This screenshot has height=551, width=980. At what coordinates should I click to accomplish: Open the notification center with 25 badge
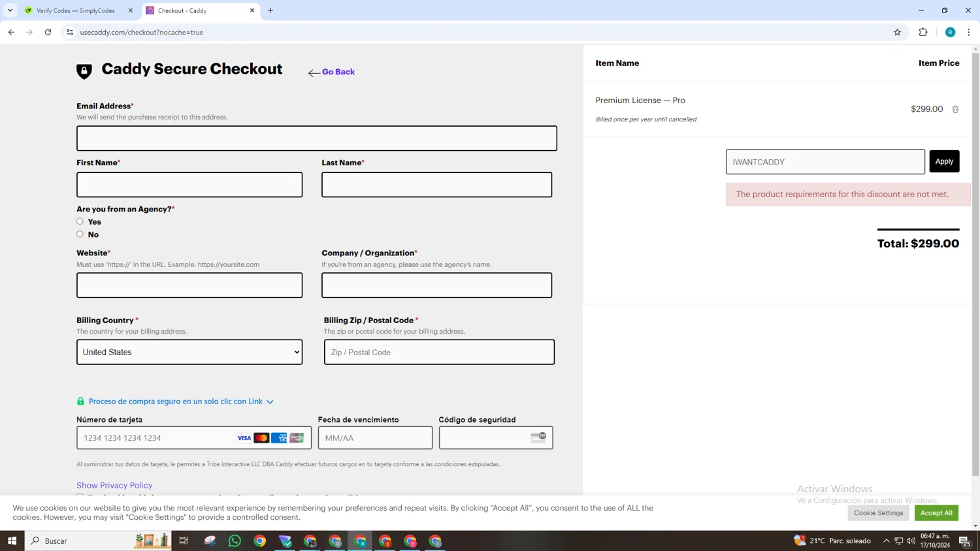click(964, 541)
